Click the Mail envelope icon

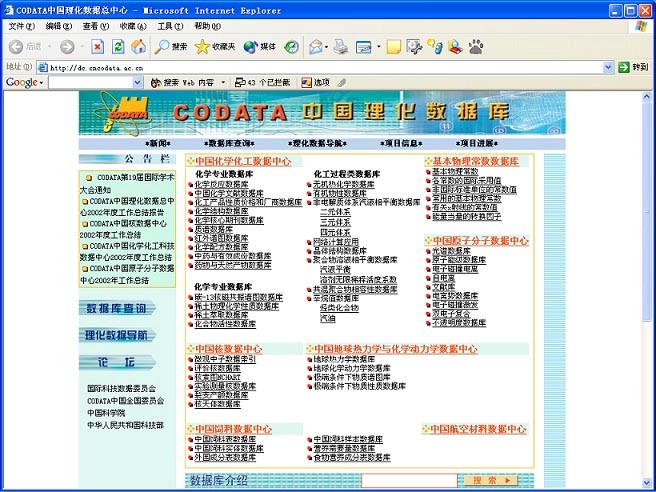(316, 46)
